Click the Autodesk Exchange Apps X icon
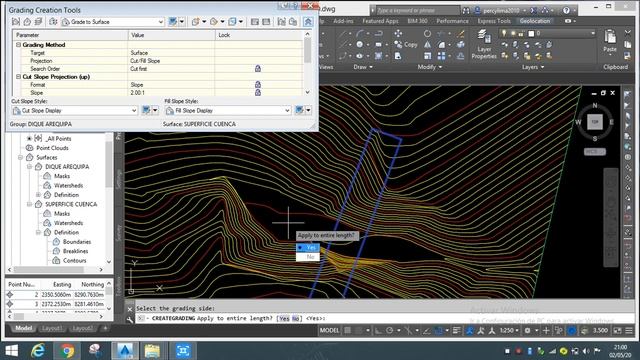 (533, 10)
